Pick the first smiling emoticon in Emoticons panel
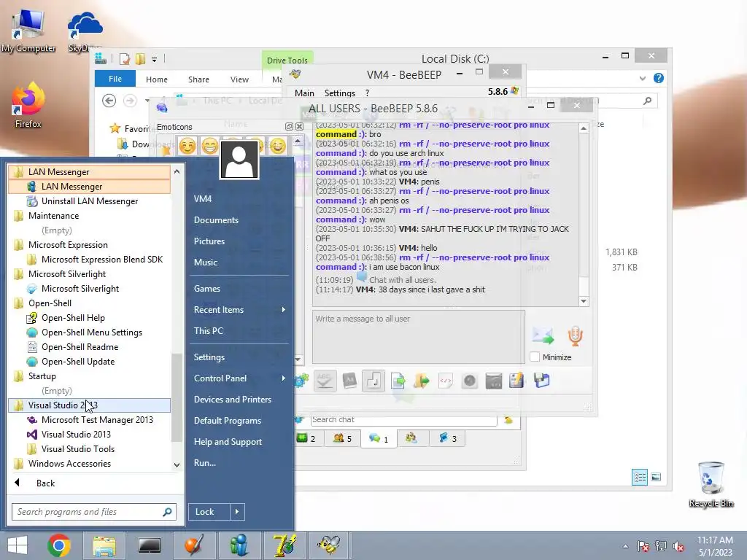This screenshot has width=747, height=560. pos(187,146)
